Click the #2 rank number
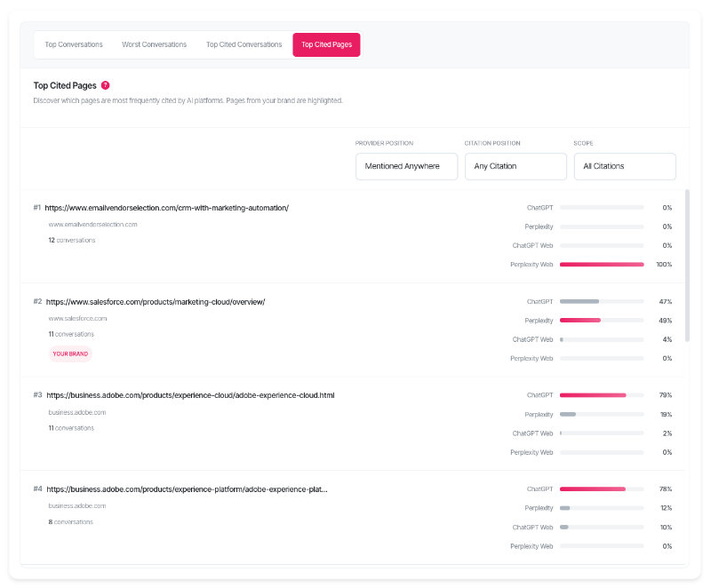 click(37, 301)
